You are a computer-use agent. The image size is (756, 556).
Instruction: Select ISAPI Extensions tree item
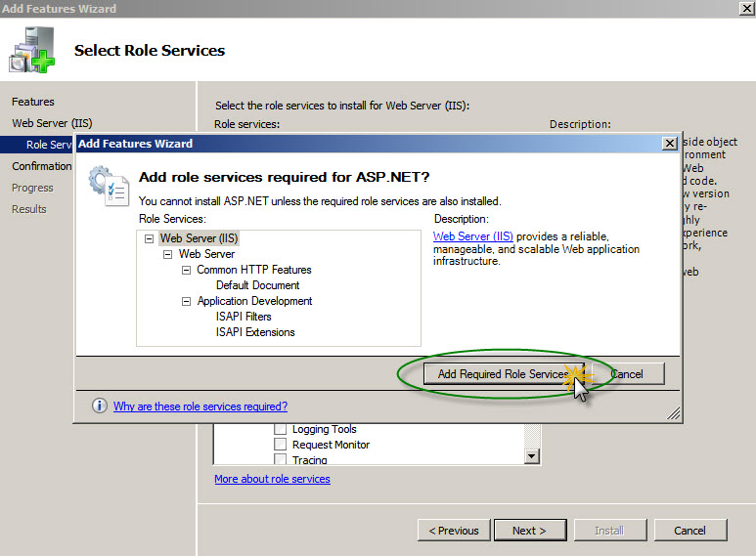tap(255, 332)
